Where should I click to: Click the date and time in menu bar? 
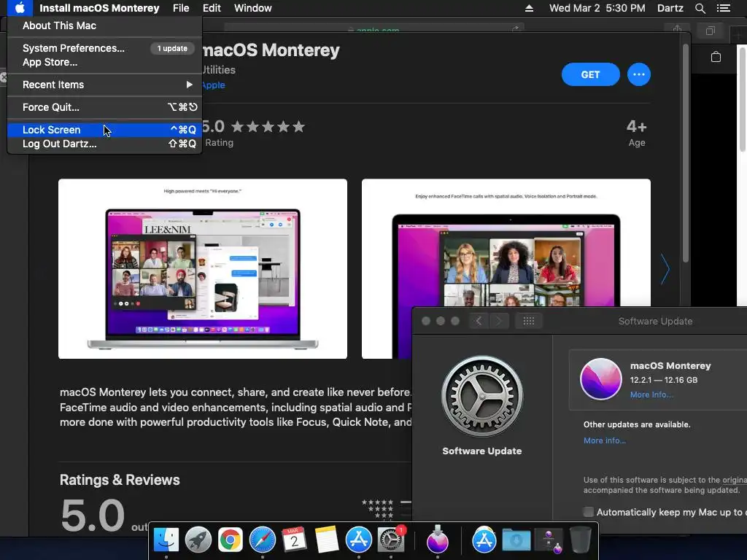pyautogui.click(x=597, y=8)
